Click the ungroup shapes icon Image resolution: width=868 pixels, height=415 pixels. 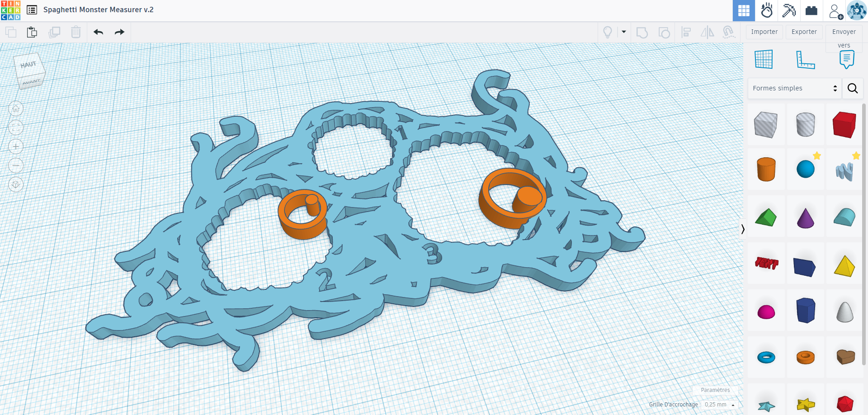click(x=664, y=33)
